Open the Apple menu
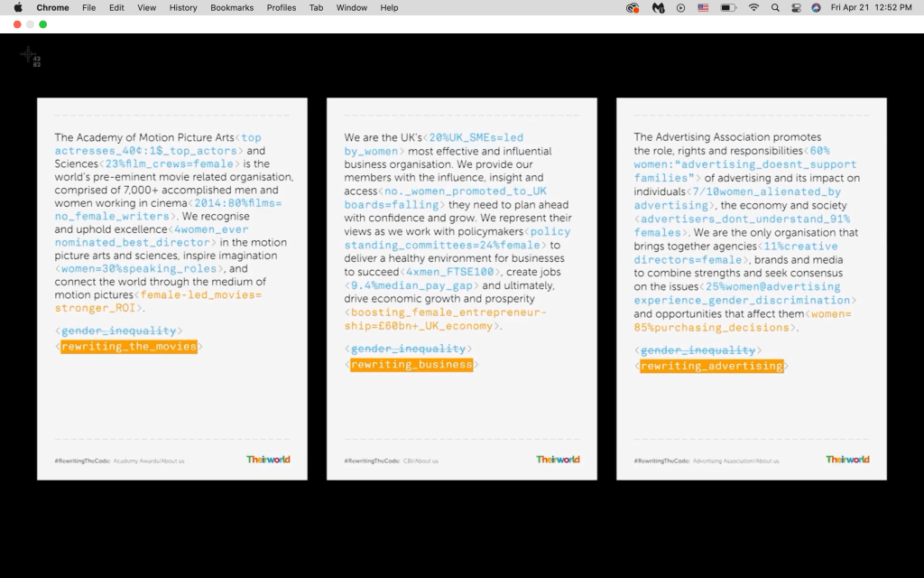The height and width of the screenshot is (578, 924). (x=17, y=7)
